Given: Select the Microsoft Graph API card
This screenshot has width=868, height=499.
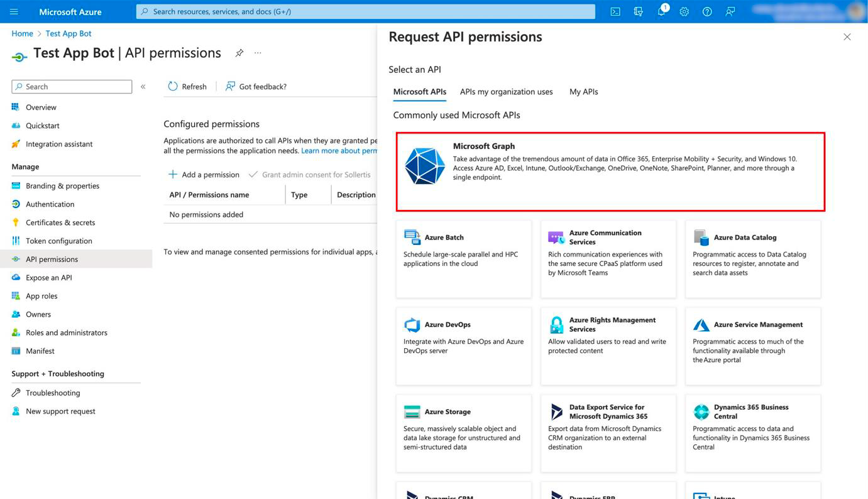Looking at the screenshot, I should click(x=610, y=172).
